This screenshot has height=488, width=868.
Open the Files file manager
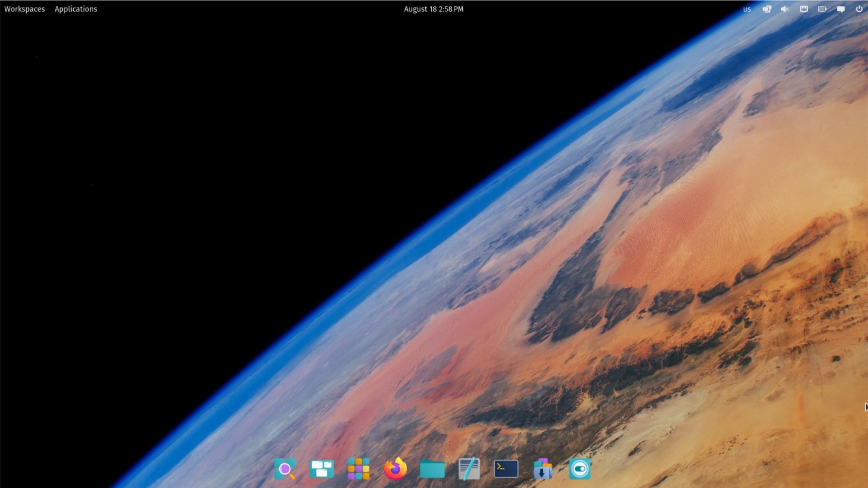tap(431, 468)
